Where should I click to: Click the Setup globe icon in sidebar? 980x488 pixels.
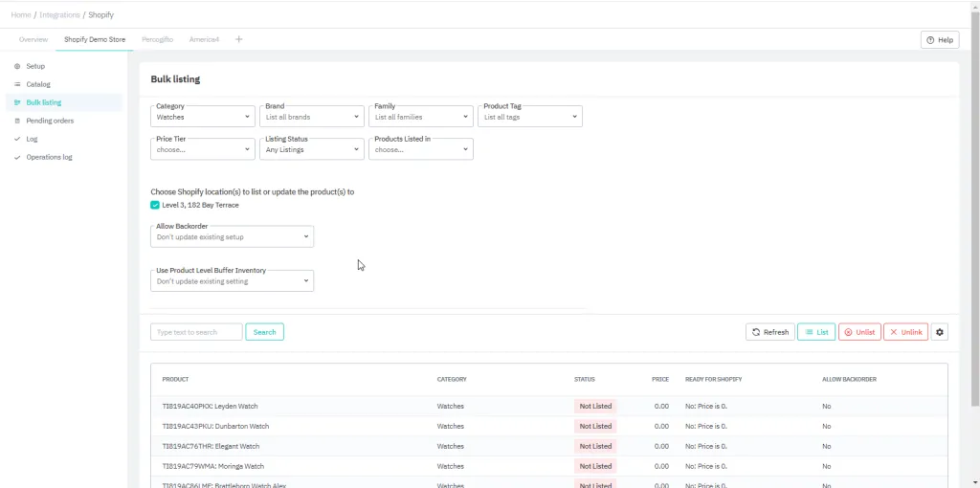point(17,66)
